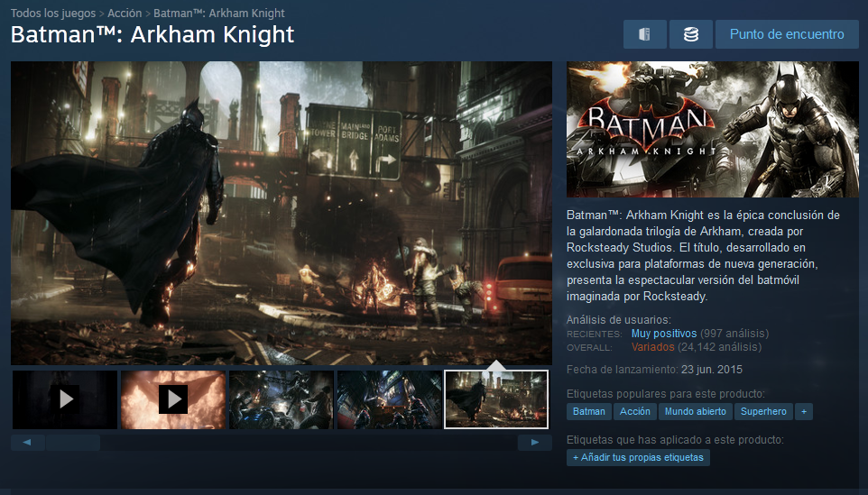Click the game description paragraph text
This screenshot has width=868, height=495.
(703, 255)
